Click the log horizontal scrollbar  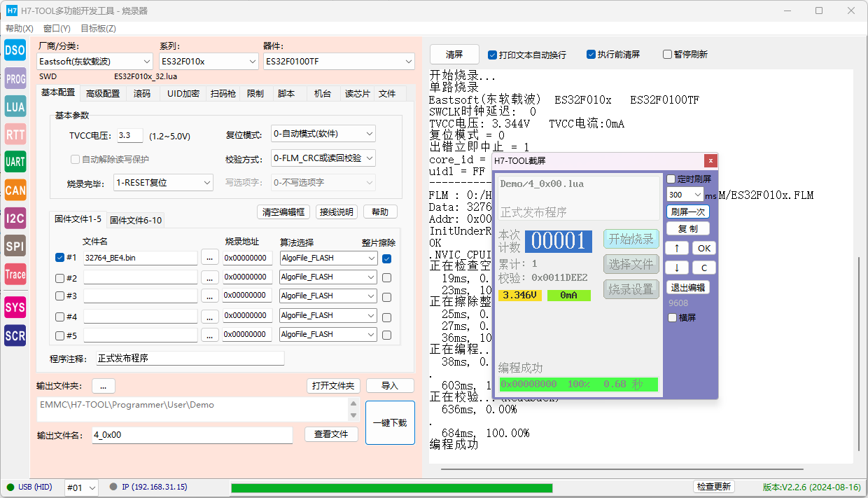pyautogui.click(x=622, y=469)
